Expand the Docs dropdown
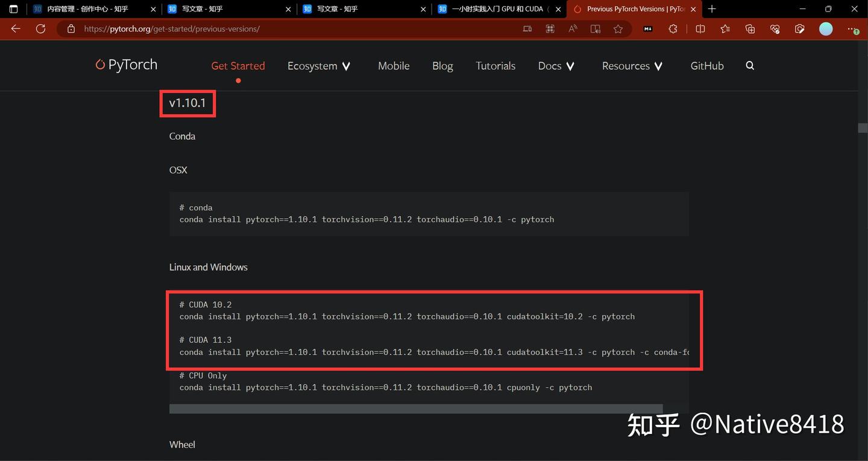The image size is (868, 461). [x=555, y=66]
